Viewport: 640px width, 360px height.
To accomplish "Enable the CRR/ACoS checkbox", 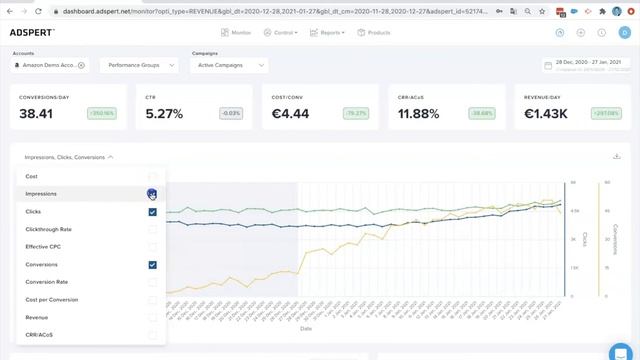I will (x=152, y=335).
